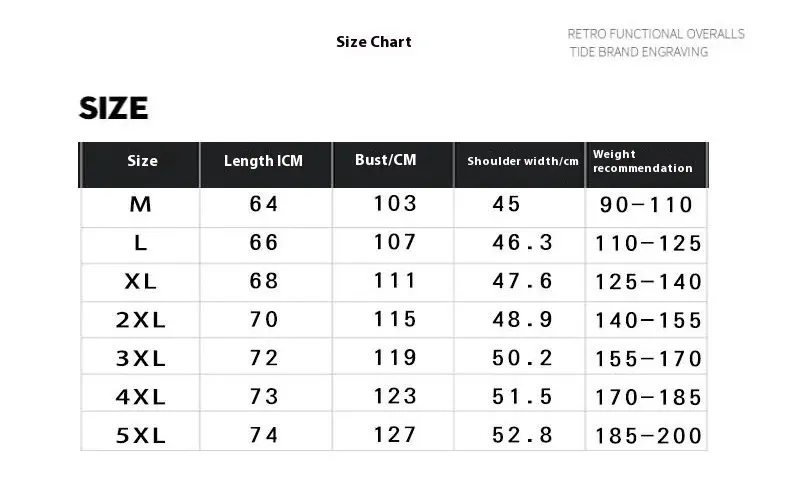Screen dimensions: 790x483
Task: Click the large "SIZE" heading
Action: pos(114,108)
